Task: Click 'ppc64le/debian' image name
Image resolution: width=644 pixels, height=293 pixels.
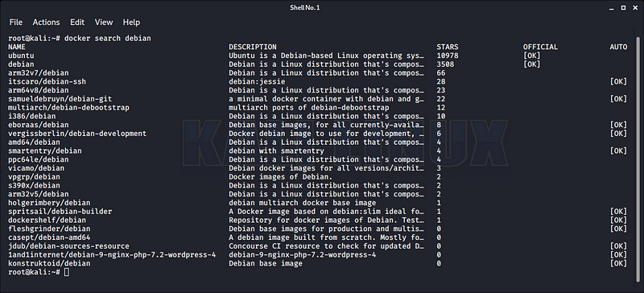Action: click(39, 159)
